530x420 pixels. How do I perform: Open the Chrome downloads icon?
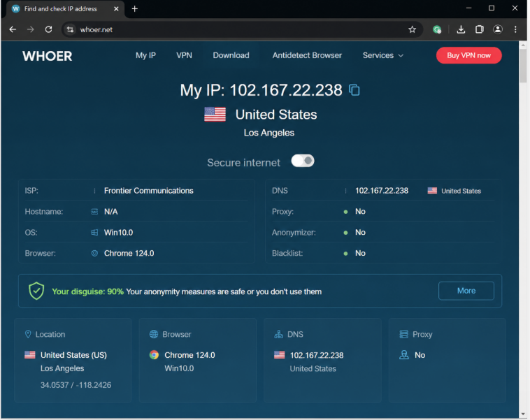coord(461,29)
